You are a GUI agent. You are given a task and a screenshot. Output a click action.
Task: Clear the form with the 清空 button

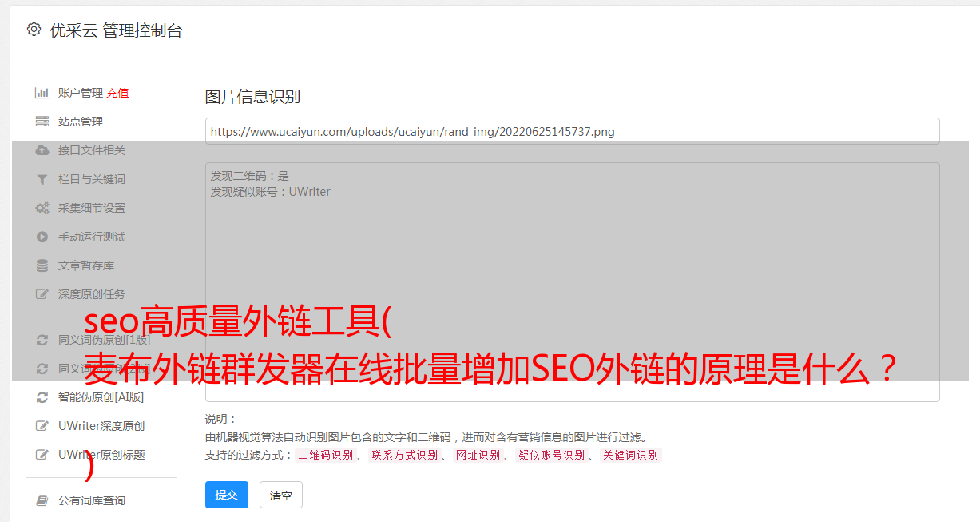(x=281, y=495)
